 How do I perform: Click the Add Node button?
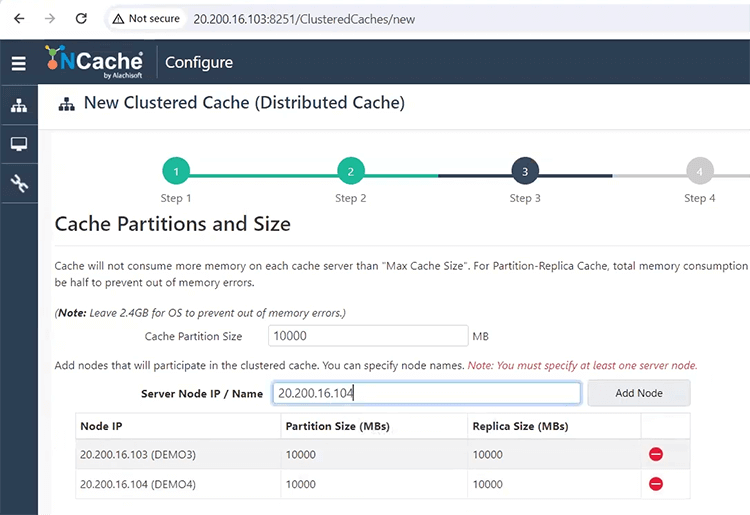639,393
